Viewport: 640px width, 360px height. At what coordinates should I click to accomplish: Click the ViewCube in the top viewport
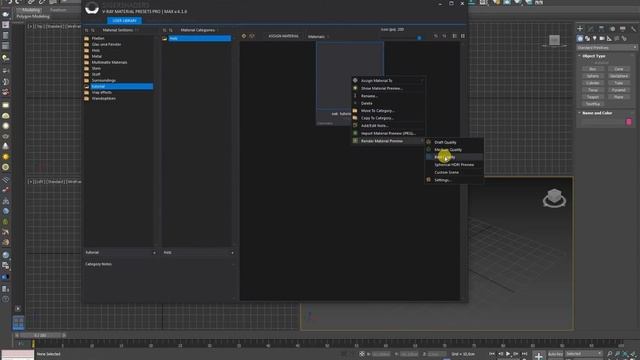point(554,40)
